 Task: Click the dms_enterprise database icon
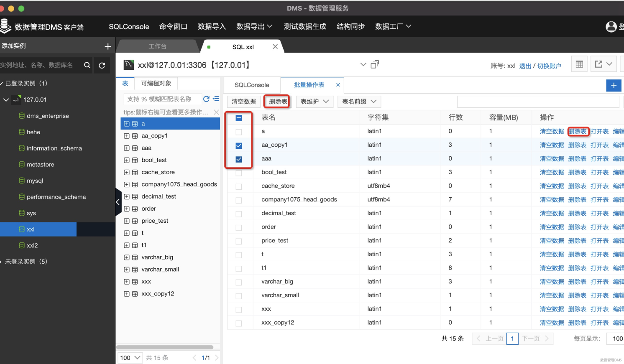point(22,116)
